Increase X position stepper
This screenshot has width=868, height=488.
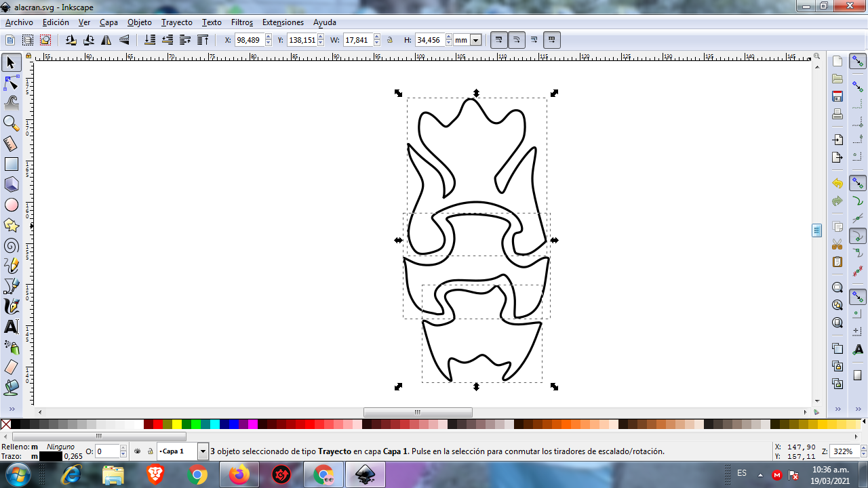coord(269,37)
